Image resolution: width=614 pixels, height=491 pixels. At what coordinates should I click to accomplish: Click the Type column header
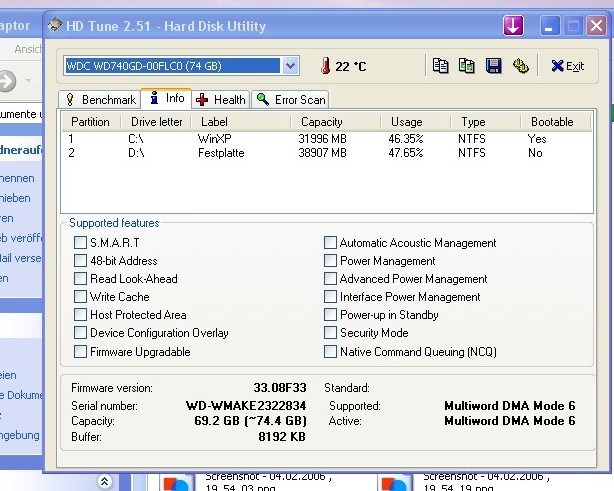click(486, 122)
